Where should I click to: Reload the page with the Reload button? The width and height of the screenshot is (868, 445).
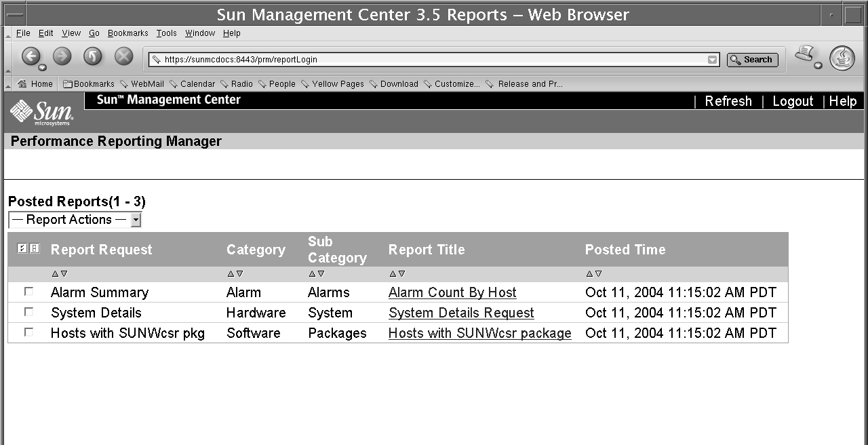[93, 56]
